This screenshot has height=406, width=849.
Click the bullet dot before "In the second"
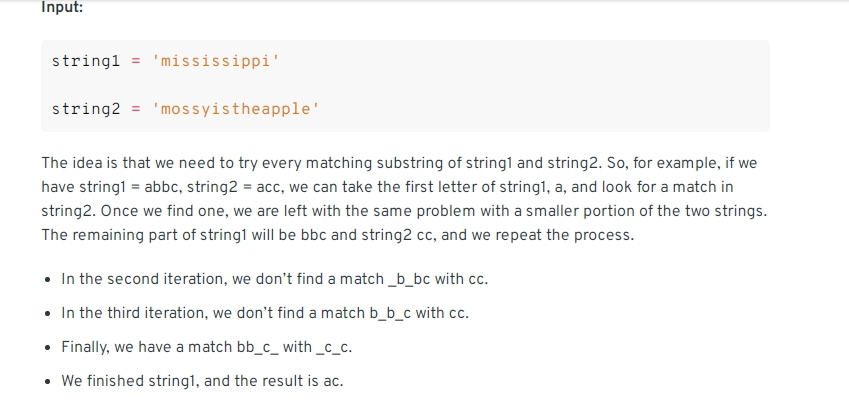[49, 280]
